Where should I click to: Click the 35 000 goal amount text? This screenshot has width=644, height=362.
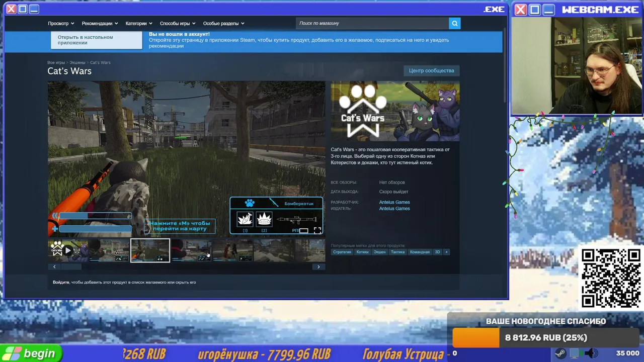click(x=627, y=353)
